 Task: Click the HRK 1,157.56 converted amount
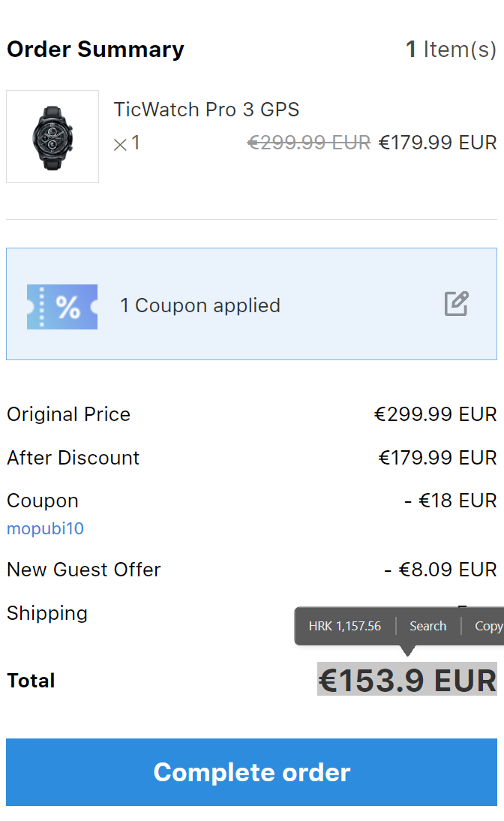tap(344, 626)
